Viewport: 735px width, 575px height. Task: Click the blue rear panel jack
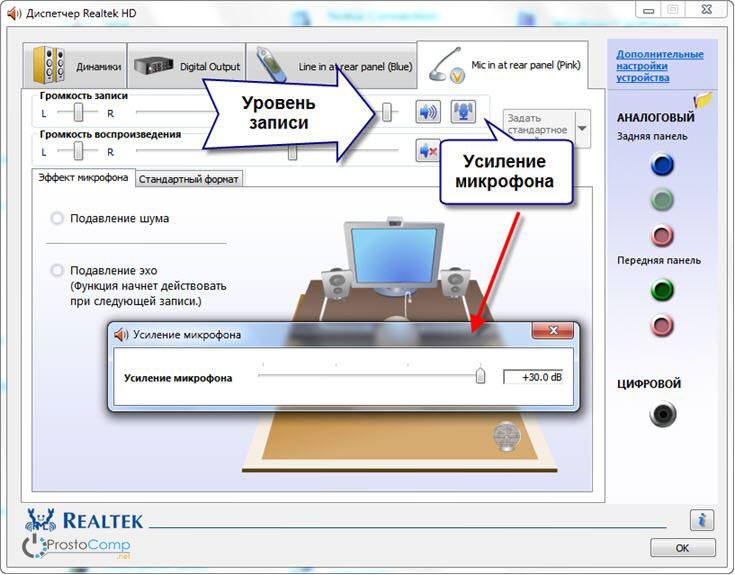pyautogui.click(x=661, y=165)
